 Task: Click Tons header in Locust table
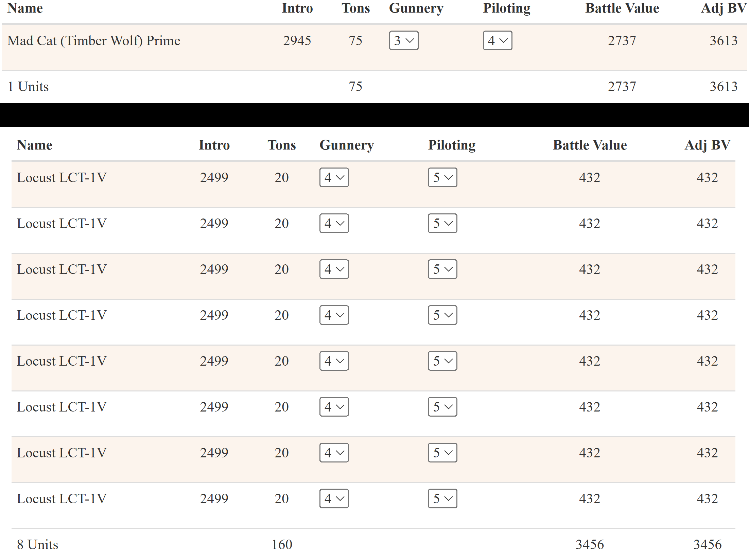pos(282,145)
